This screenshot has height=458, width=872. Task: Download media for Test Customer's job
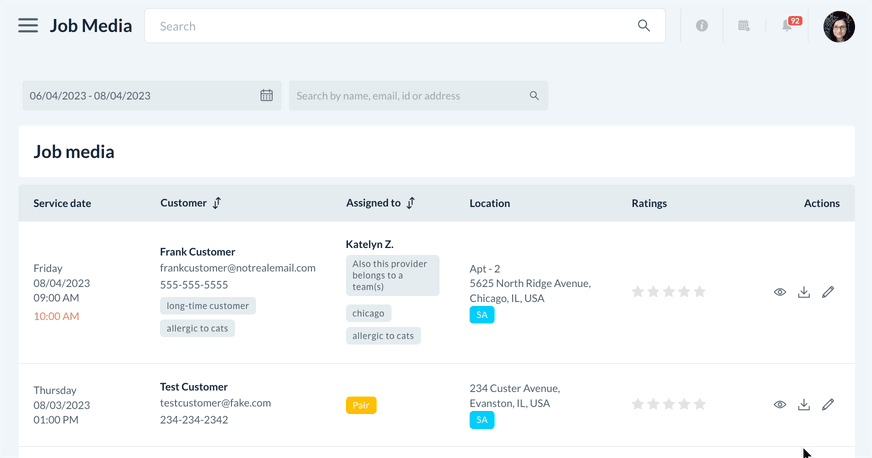804,405
